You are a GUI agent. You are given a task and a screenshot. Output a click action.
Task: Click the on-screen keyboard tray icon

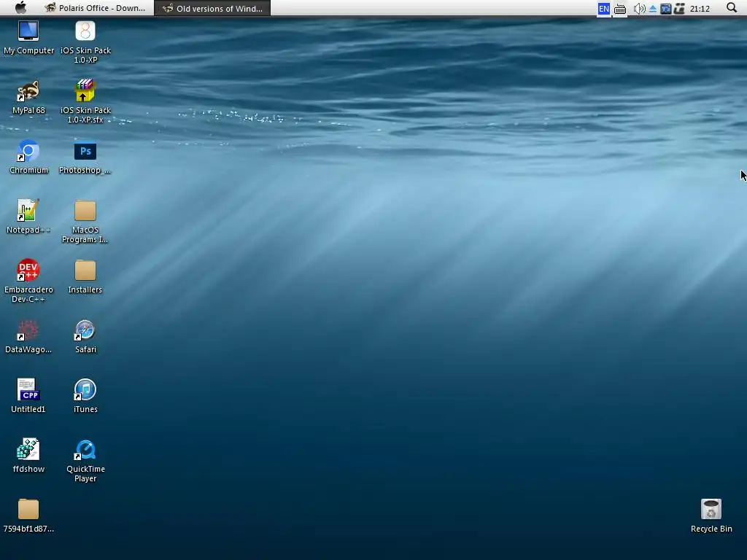click(620, 9)
